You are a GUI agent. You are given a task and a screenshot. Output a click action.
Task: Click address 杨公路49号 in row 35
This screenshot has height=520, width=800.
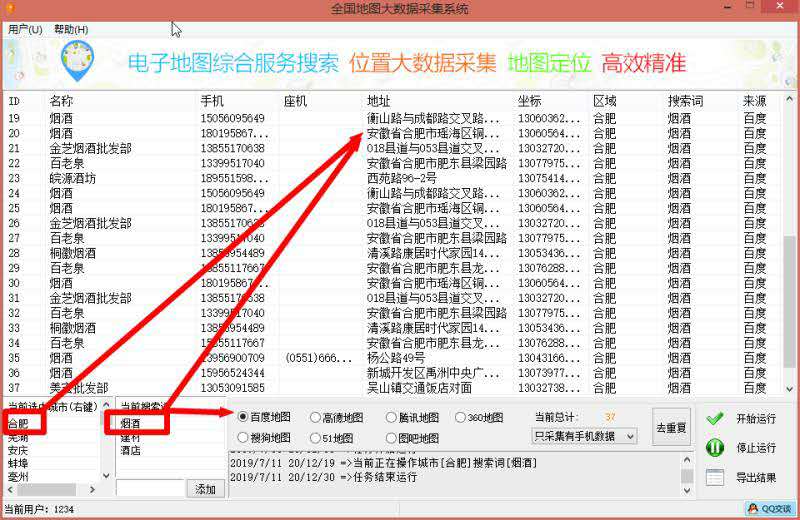click(x=396, y=358)
